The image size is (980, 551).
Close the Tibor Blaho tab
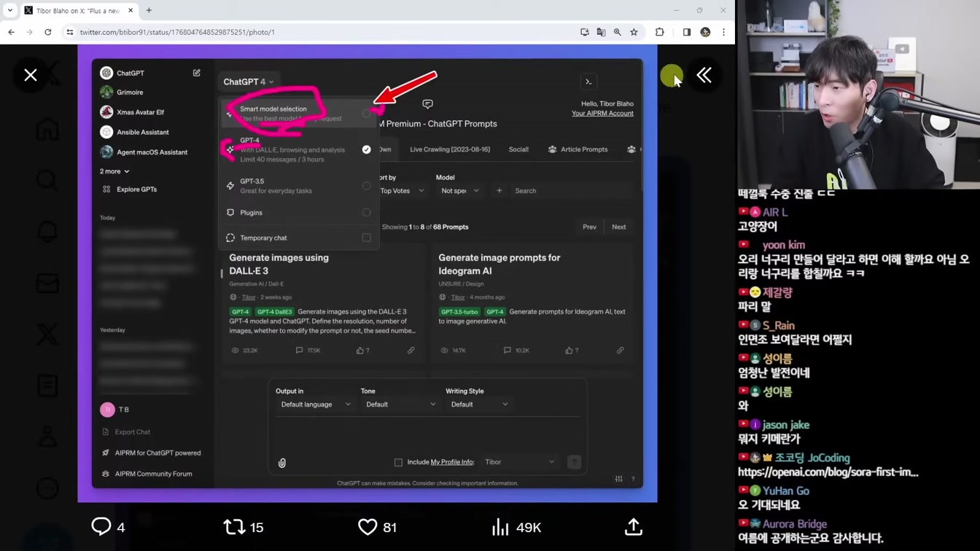(x=131, y=10)
